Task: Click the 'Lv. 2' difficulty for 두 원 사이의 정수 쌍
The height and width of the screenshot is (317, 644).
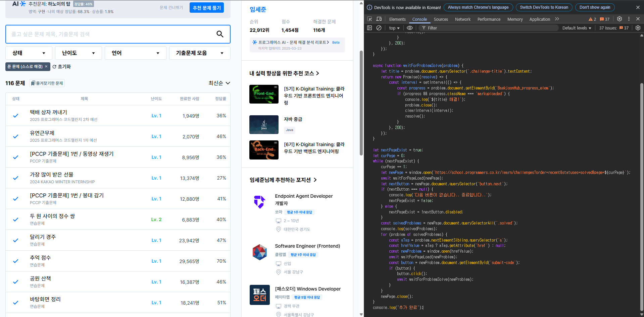Action: (x=156, y=219)
